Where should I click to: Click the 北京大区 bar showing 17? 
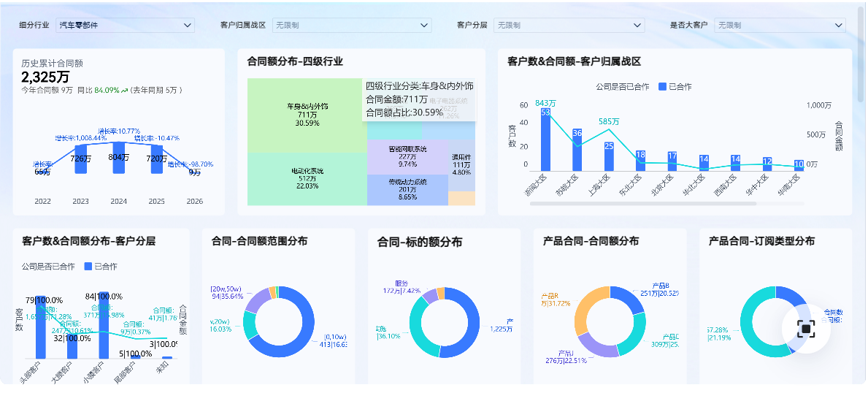click(x=672, y=161)
